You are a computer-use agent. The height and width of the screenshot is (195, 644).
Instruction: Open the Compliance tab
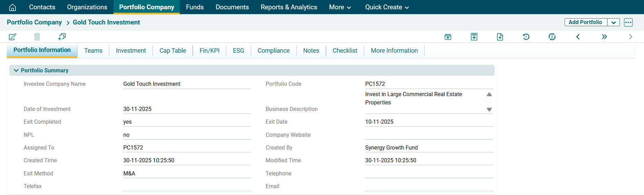(273, 51)
